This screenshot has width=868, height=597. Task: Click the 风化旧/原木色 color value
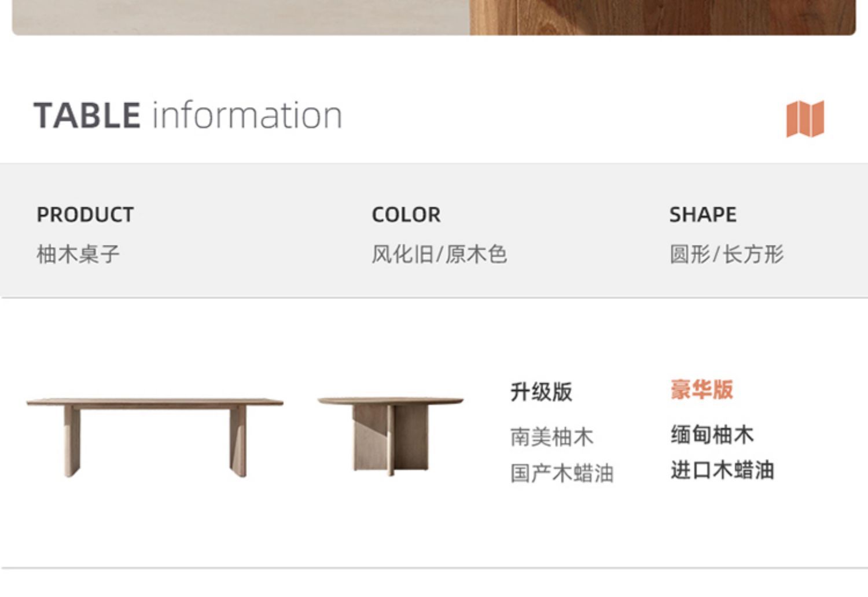439,254
